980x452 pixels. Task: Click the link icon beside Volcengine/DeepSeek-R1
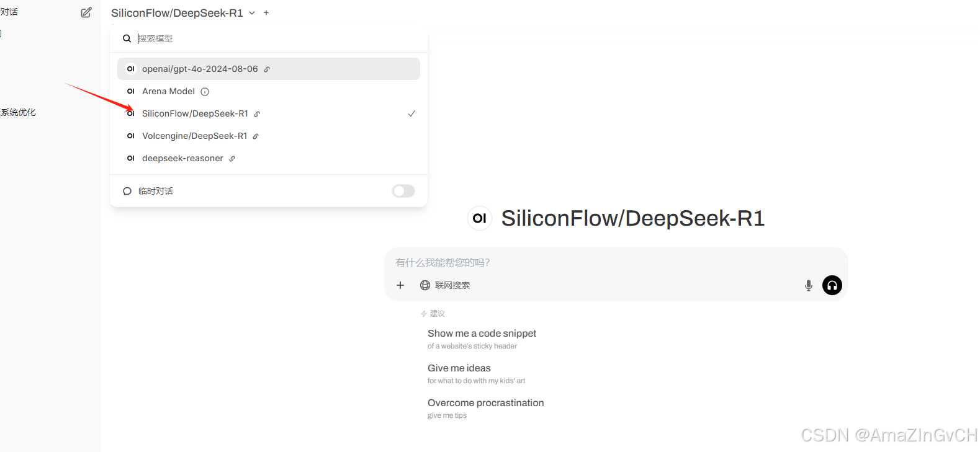pyautogui.click(x=256, y=136)
